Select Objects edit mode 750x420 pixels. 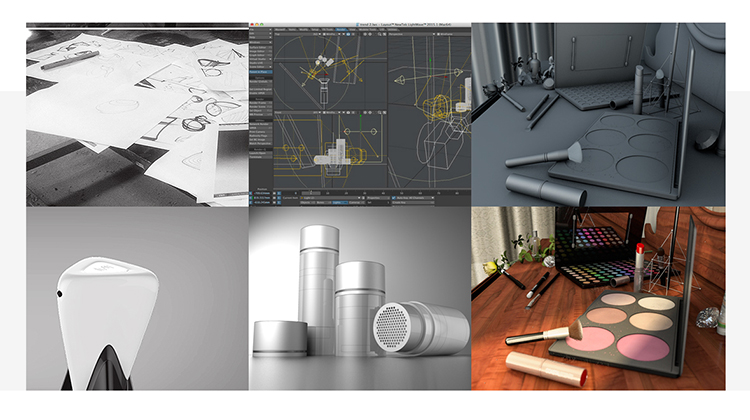pyautogui.click(x=308, y=202)
